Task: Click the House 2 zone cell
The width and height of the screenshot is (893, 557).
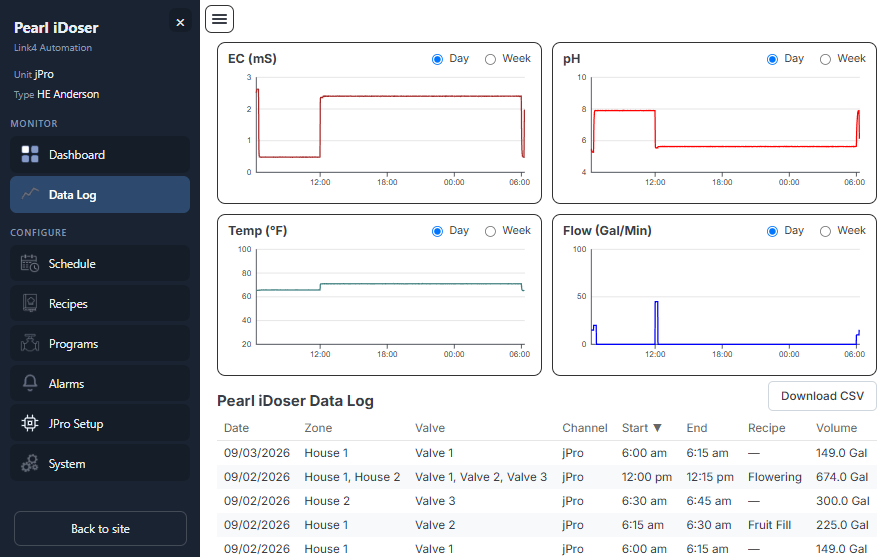Action: tap(327, 501)
